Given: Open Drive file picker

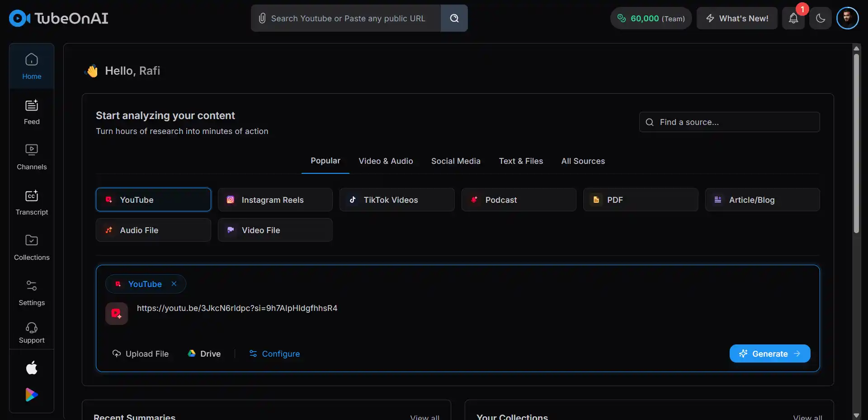Looking at the screenshot, I should 204,353.
